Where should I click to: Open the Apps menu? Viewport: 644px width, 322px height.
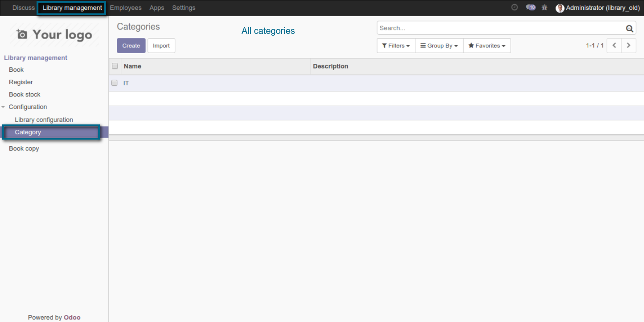pos(157,8)
